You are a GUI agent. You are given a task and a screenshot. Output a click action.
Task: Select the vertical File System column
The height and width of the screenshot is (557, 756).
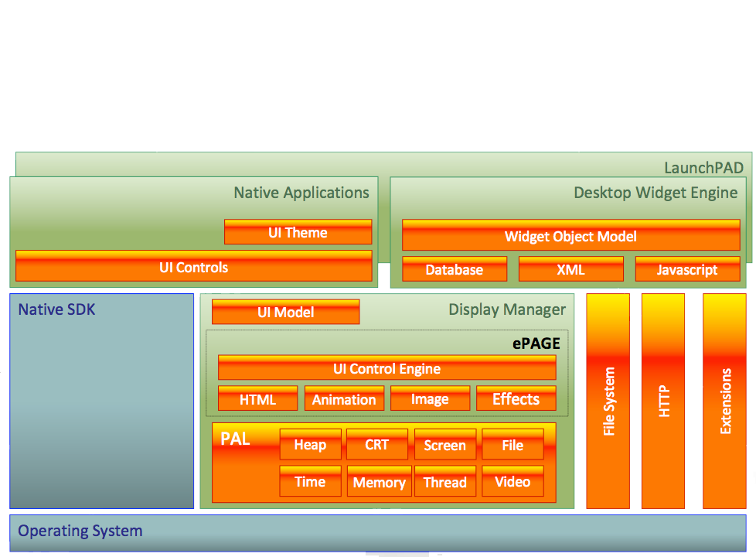(x=608, y=401)
